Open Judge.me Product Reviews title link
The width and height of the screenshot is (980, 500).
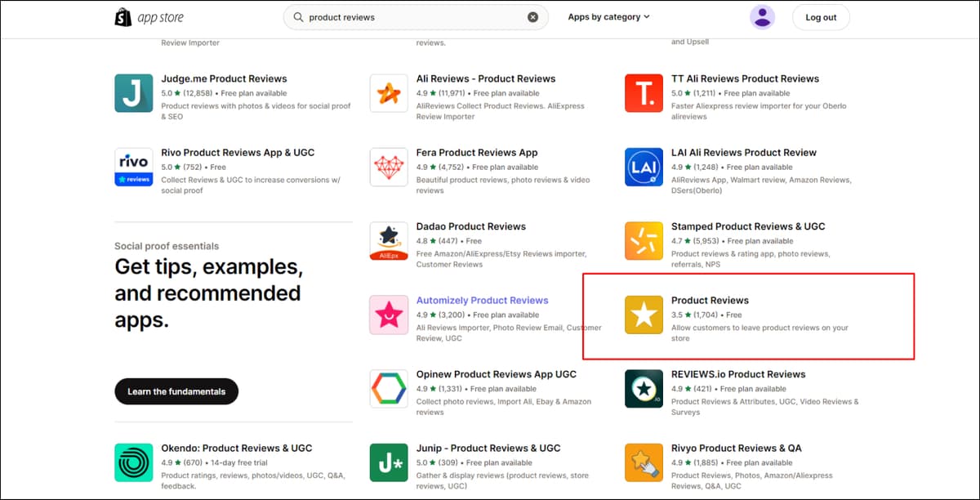(225, 79)
